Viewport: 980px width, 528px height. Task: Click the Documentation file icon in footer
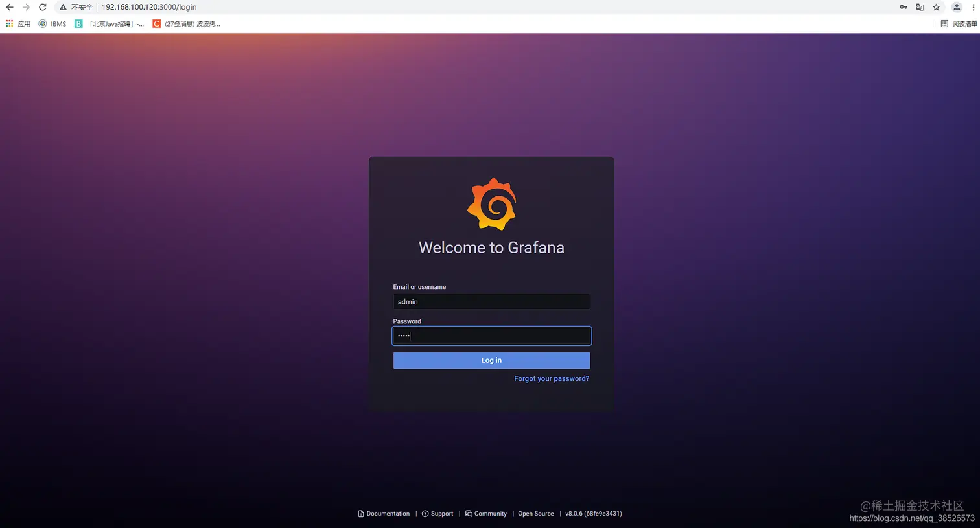click(361, 514)
